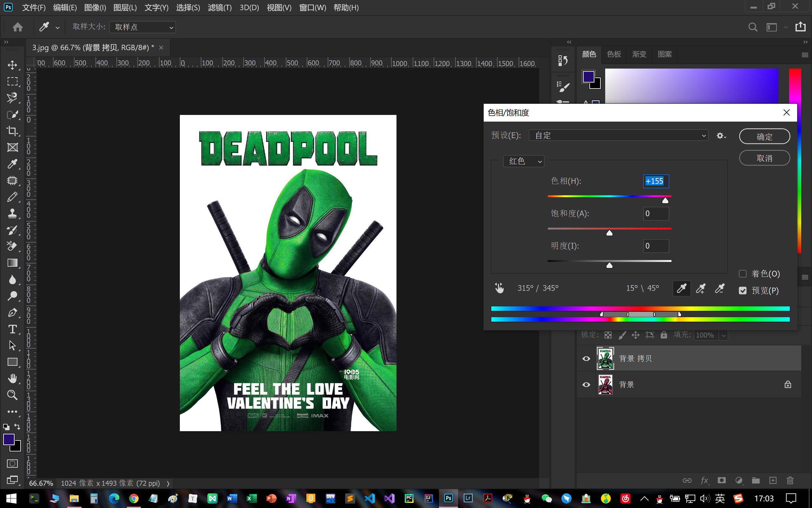Select the Brush tool
This screenshot has height=508, width=812.
click(x=12, y=197)
